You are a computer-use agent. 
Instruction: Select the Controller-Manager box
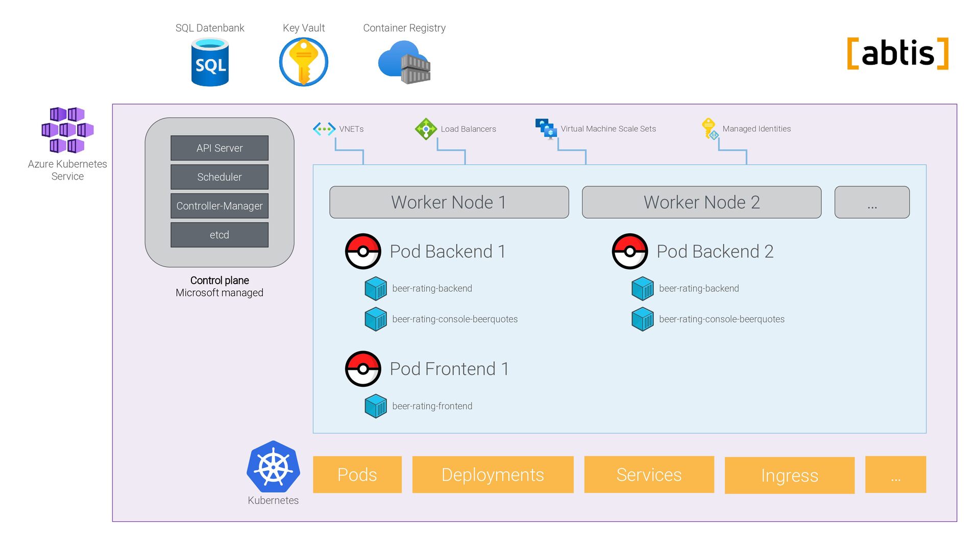click(219, 206)
